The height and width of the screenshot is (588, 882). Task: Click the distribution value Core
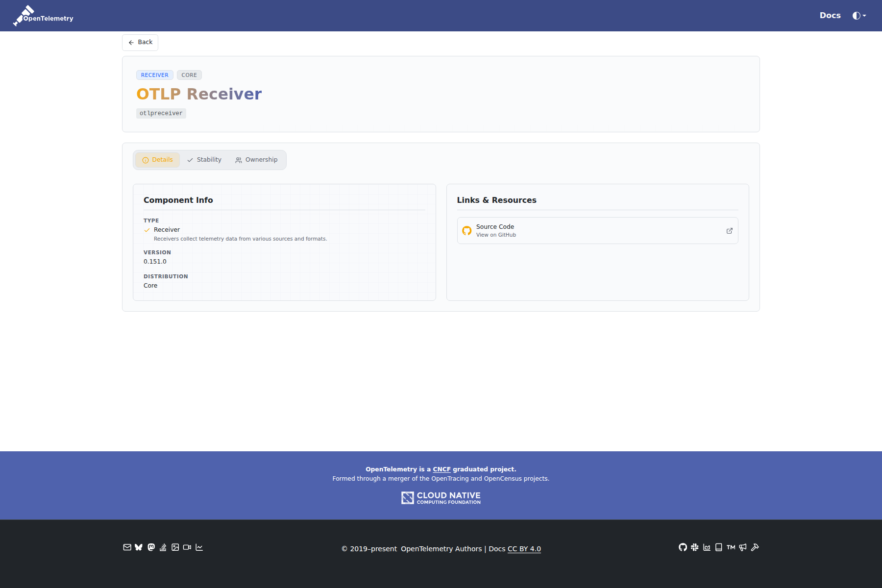(x=150, y=286)
